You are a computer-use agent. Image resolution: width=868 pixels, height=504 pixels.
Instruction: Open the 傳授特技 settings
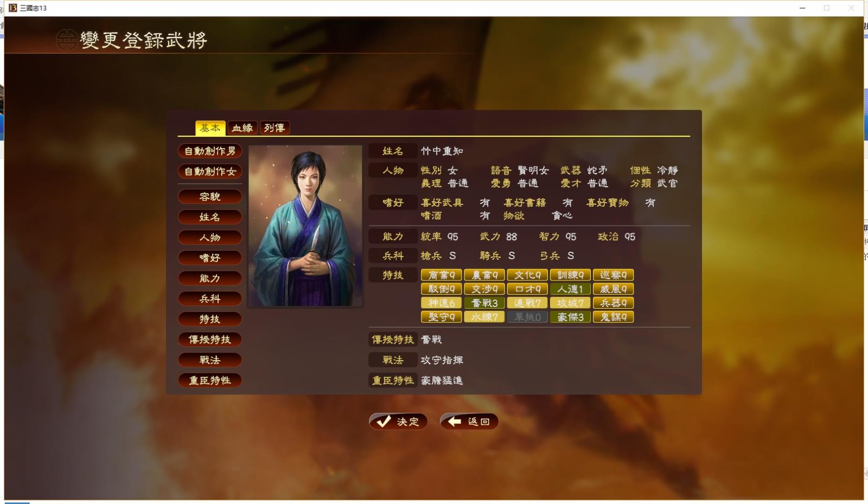click(210, 340)
